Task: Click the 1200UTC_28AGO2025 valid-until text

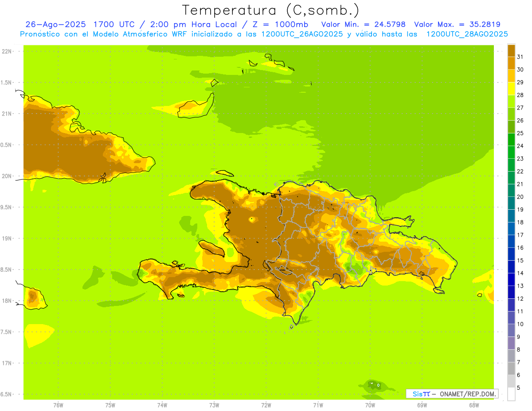Action: (x=467, y=34)
